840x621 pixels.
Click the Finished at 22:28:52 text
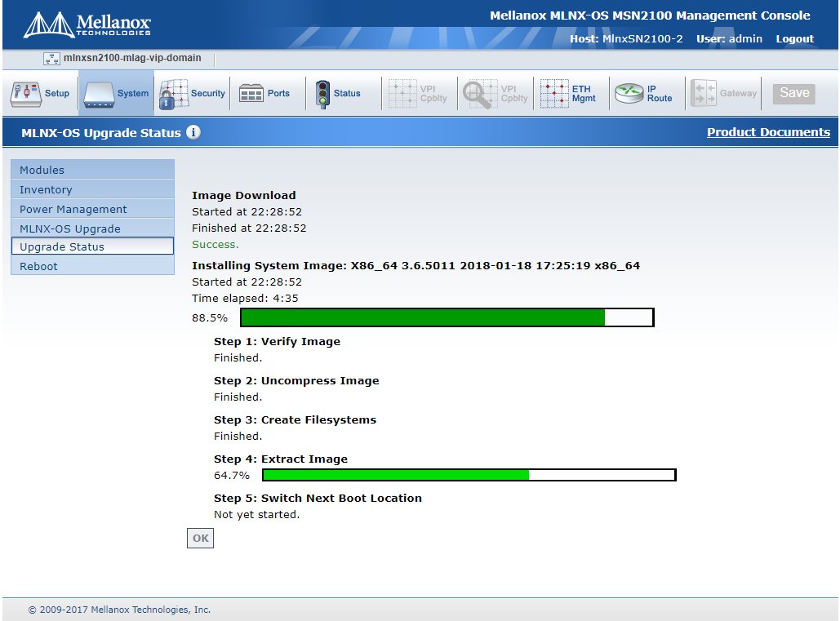[249, 228]
